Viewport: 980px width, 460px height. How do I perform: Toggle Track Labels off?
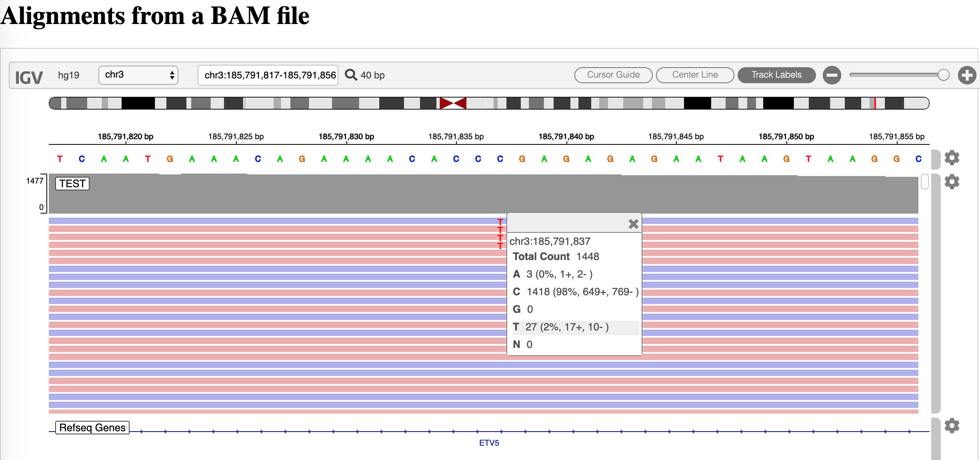tap(776, 75)
